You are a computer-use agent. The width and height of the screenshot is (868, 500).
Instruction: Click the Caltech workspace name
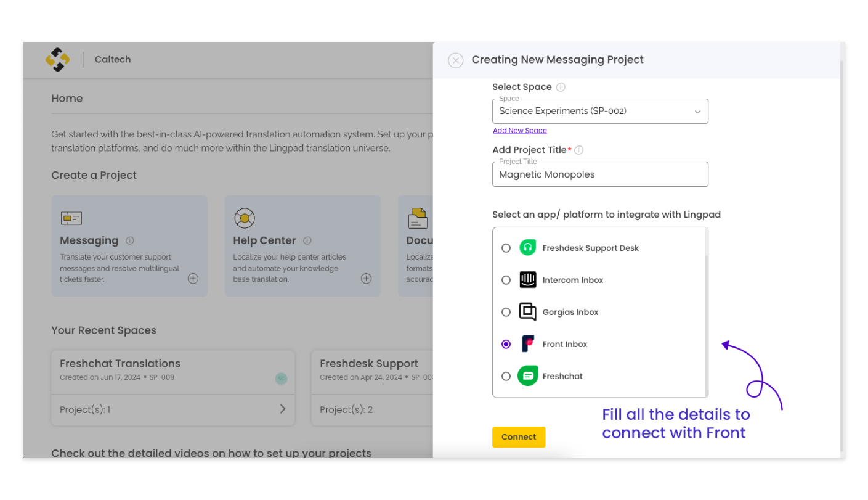(113, 60)
